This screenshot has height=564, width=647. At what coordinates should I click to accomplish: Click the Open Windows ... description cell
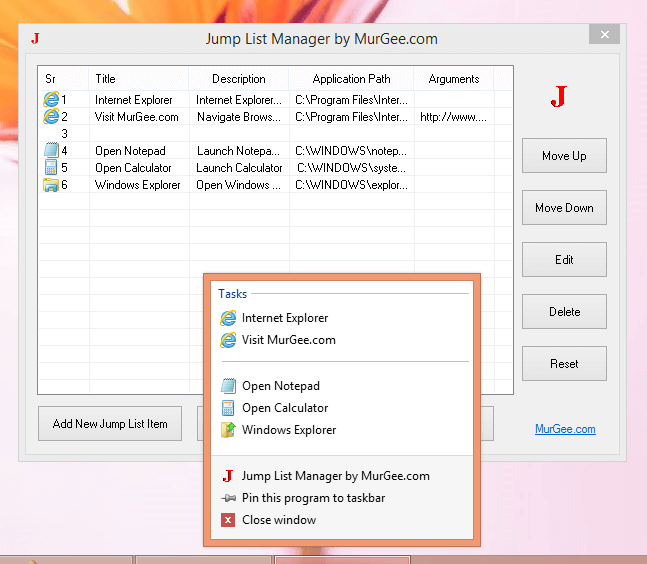(x=238, y=185)
